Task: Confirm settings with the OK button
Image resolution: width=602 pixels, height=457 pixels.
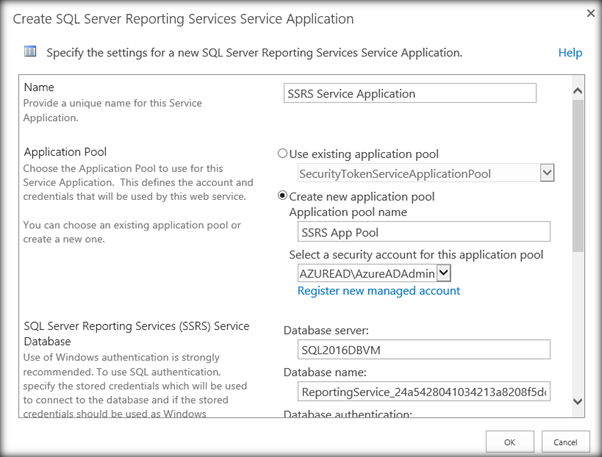Action: click(x=509, y=441)
